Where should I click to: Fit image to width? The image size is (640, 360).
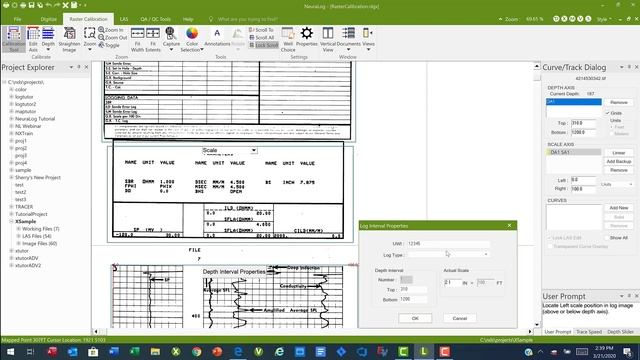(138, 39)
